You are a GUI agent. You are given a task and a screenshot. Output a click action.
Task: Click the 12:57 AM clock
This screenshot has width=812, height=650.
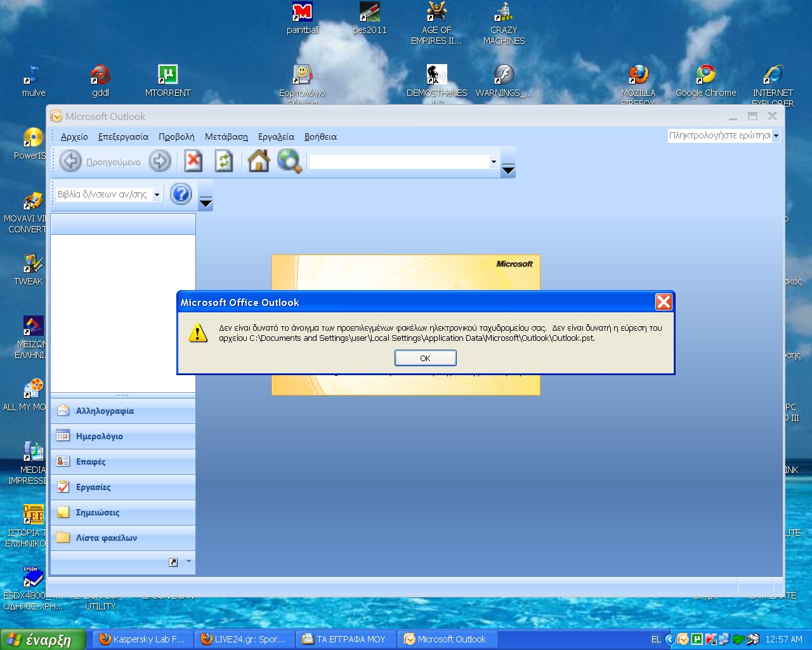[783, 639]
